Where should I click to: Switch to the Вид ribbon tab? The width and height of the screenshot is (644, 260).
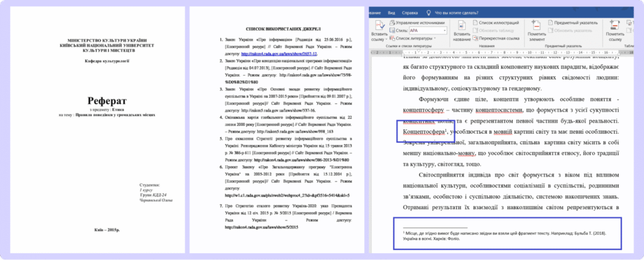click(391, 13)
